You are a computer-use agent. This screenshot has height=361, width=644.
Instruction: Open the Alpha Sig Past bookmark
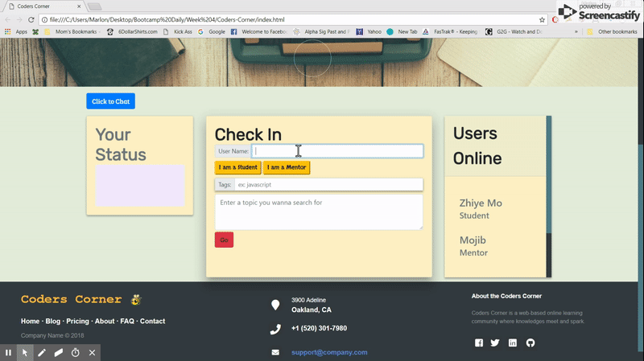pos(321,31)
